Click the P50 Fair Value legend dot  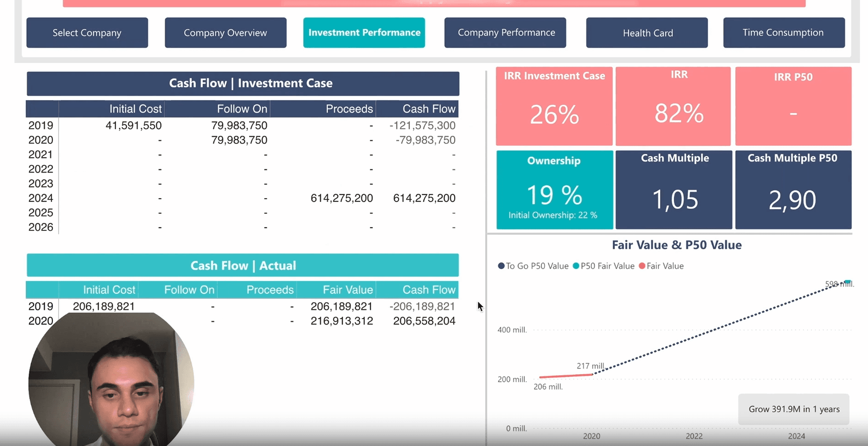[x=576, y=266]
